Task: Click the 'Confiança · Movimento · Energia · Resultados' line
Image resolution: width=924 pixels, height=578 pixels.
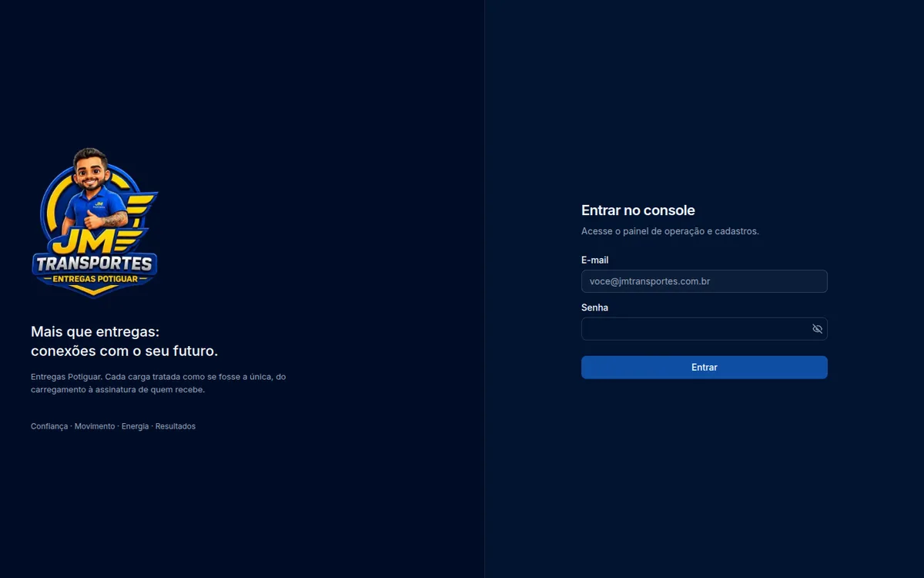Action: click(113, 426)
